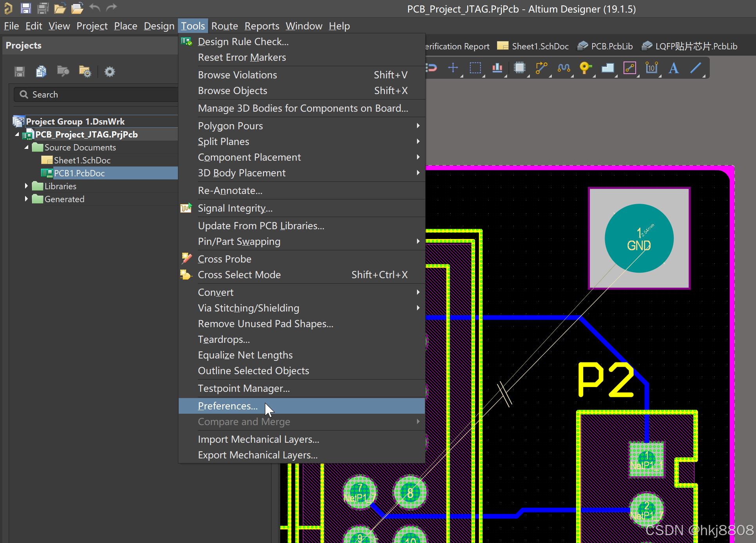Viewport: 756px width, 543px height.
Task: Select the Interactive Routing tool
Action: [541, 67]
